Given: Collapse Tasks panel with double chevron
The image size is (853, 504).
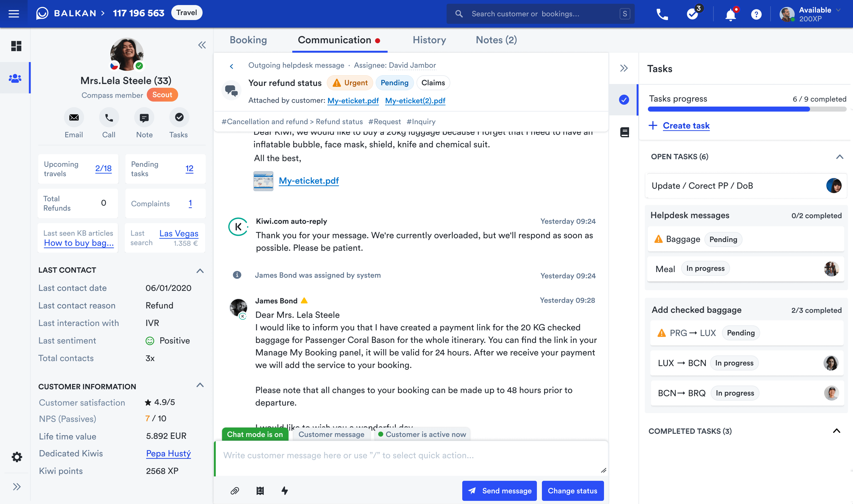Looking at the screenshot, I should (x=624, y=68).
